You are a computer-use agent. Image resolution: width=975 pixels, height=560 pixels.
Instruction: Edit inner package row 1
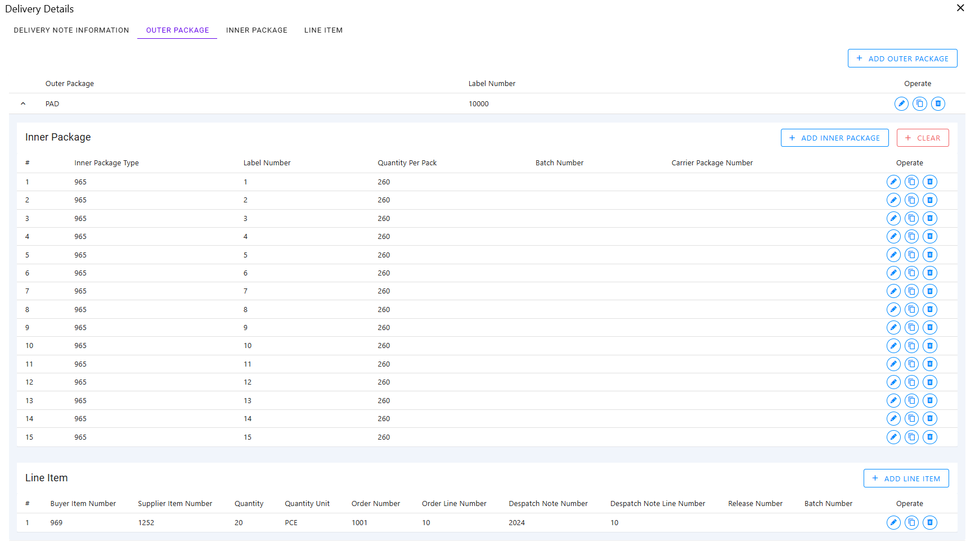click(x=893, y=182)
